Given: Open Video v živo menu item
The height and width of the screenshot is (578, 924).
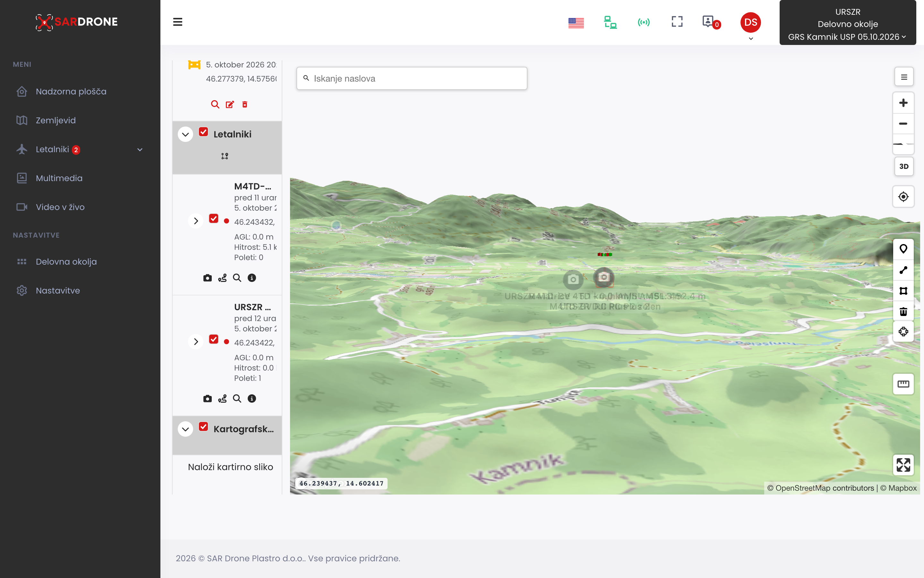Looking at the screenshot, I should click(60, 207).
